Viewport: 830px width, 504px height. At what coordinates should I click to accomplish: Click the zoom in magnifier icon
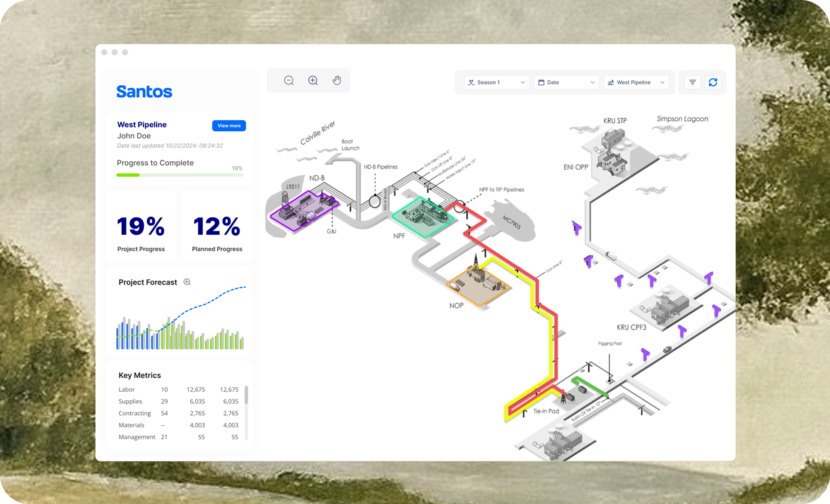pyautogui.click(x=313, y=80)
